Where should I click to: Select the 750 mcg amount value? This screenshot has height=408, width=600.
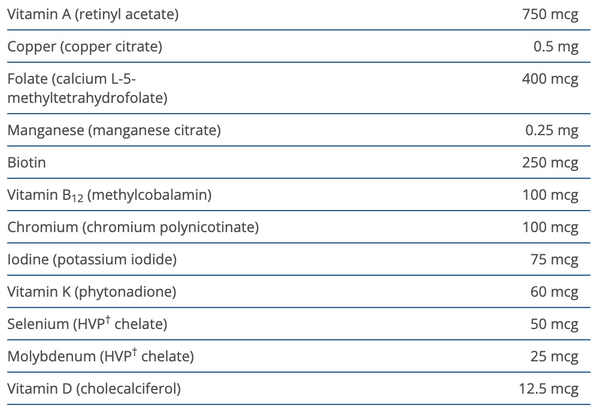click(x=550, y=15)
